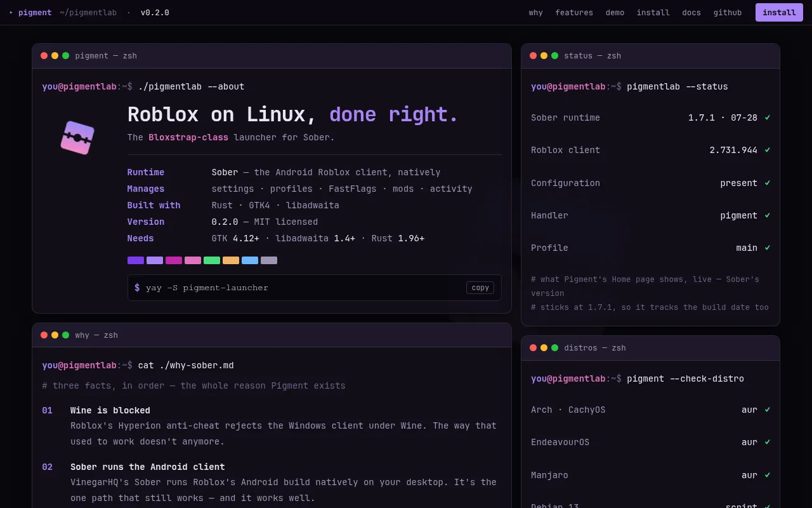Click the 'Wine is blocked' heading
The width and height of the screenshot is (812, 508).
[110, 410]
